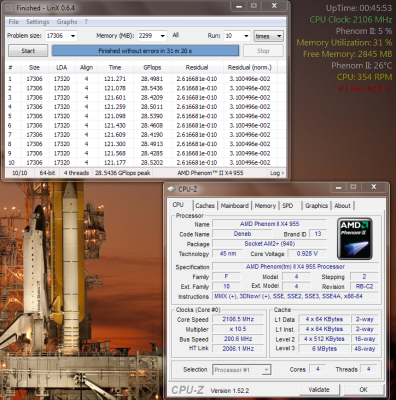Click the Core Voltage value 0.928 V
Viewport: 396px width, 400px height.
[x=307, y=254]
